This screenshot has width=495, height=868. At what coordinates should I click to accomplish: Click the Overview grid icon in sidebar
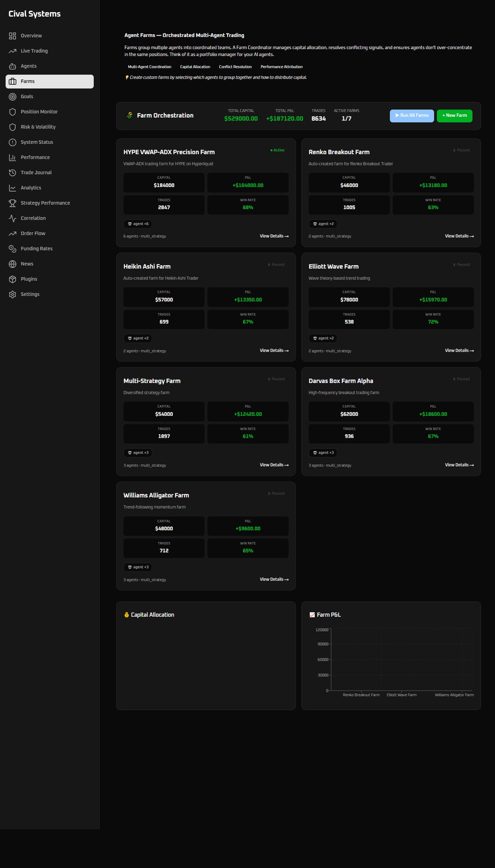pos(13,36)
